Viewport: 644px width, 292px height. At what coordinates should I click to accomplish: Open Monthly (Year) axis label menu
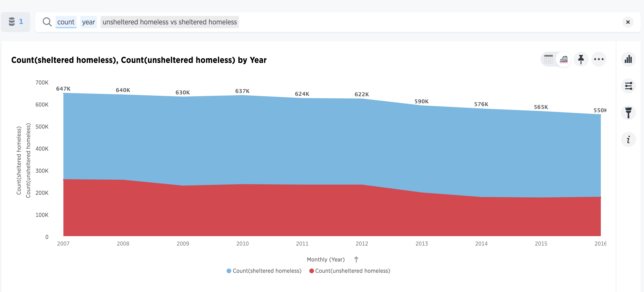pos(326,260)
